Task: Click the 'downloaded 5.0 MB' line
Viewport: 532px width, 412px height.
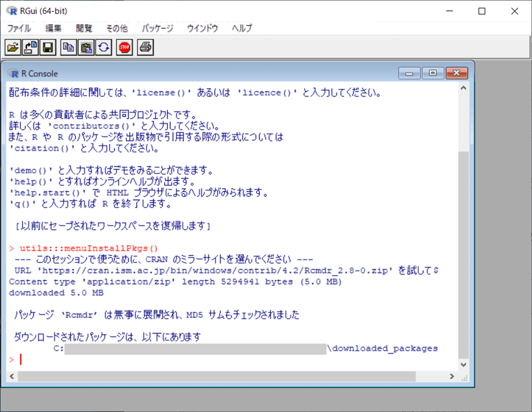Action: click(56, 293)
